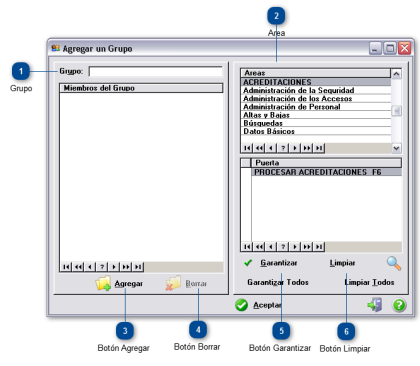Click the Areas list scroll up arrow
This screenshot has height=366, width=420.
tap(396, 74)
